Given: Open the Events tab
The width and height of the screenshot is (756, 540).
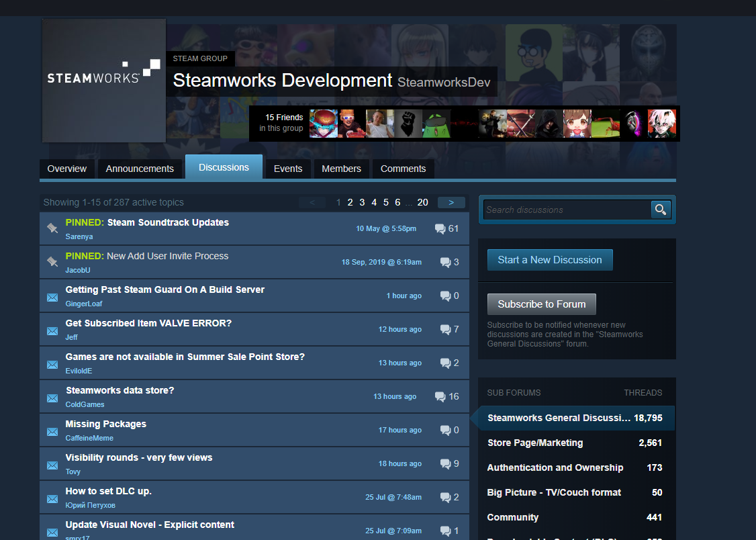Looking at the screenshot, I should [288, 169].
